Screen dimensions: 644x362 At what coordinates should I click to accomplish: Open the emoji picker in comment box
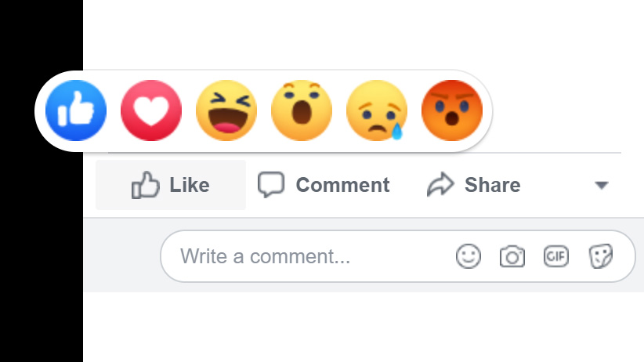coord(469,256)
